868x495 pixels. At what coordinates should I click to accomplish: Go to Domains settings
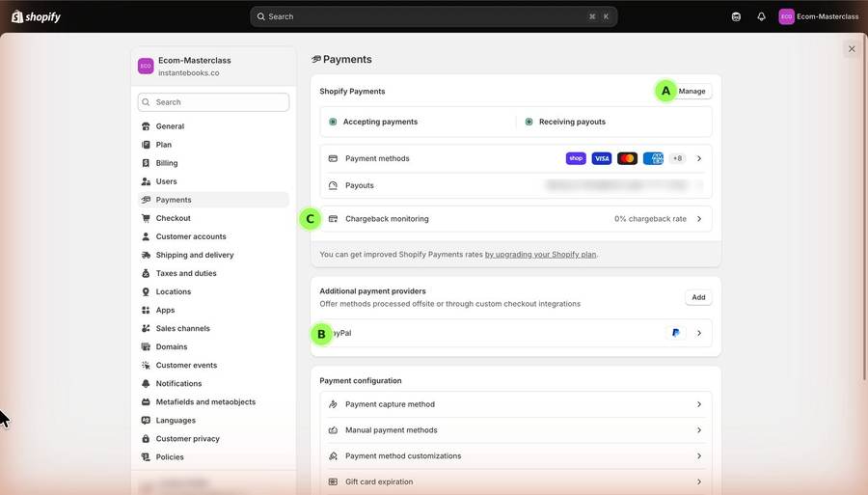tap(213, 346)
